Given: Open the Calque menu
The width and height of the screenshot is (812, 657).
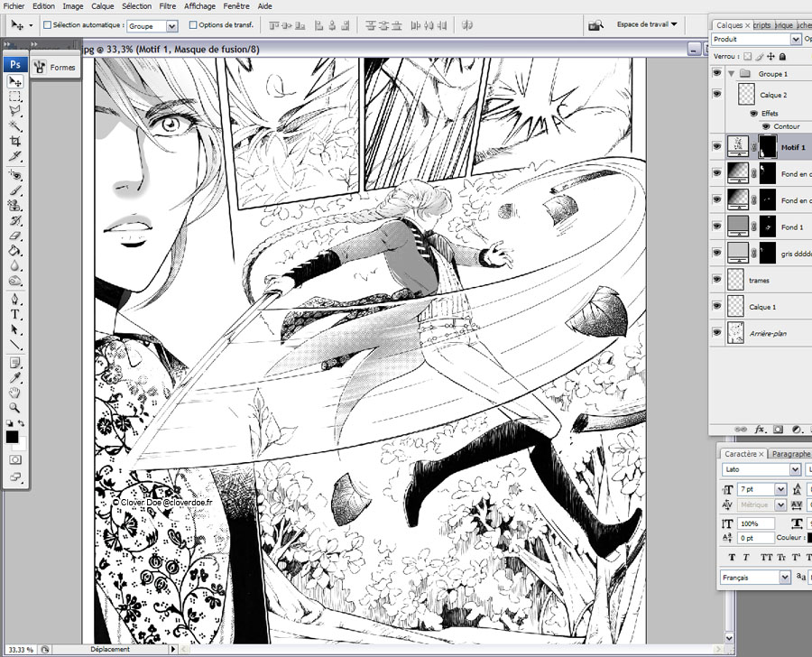Looking at the screenshot, I should pos(103,6).
